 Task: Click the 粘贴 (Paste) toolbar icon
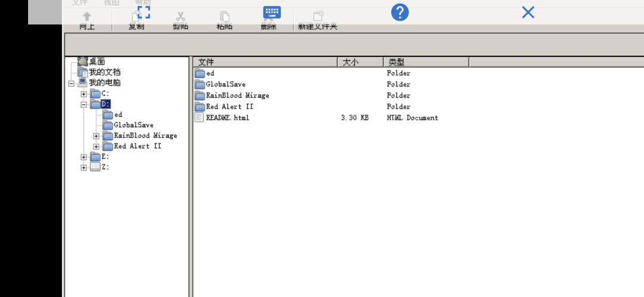(x=224, y=17)
